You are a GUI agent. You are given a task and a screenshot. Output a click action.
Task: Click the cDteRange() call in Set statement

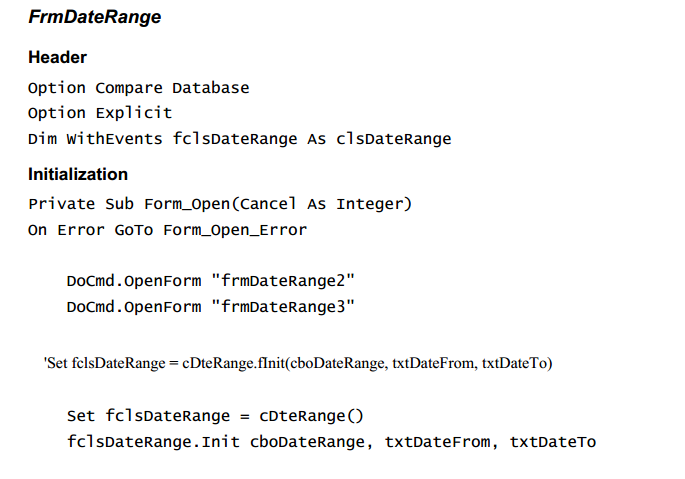[x=311, y=416]
